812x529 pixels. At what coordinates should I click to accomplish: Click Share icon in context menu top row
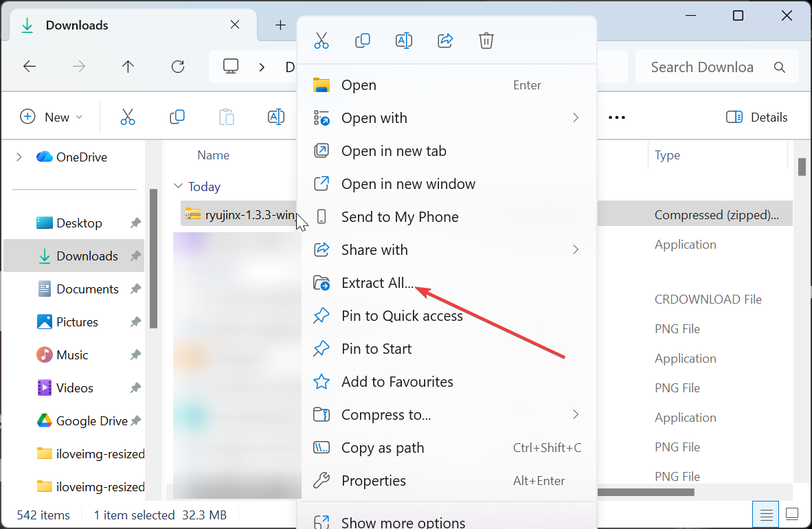pyautogui.click(x=445, y=41)
